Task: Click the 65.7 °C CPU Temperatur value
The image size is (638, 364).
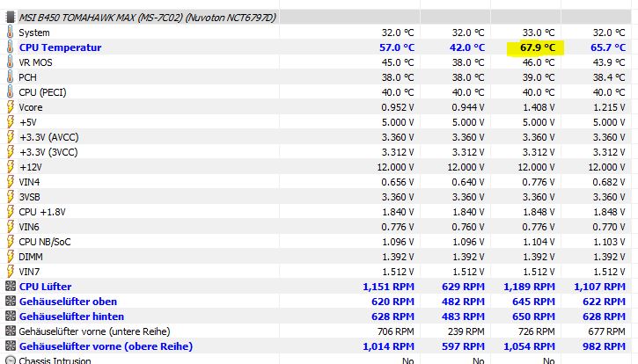Action: (608, 47)
